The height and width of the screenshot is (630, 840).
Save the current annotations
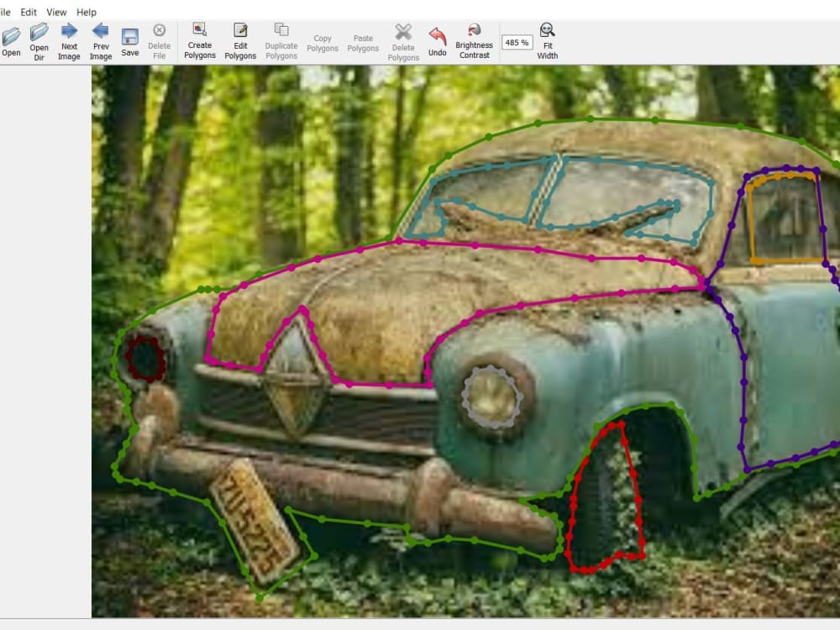(130, 42)
